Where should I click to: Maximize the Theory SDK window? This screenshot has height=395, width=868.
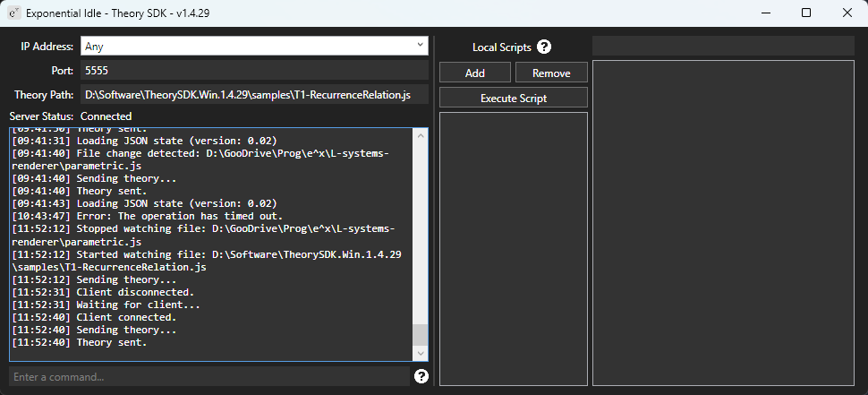click(805, 13)
